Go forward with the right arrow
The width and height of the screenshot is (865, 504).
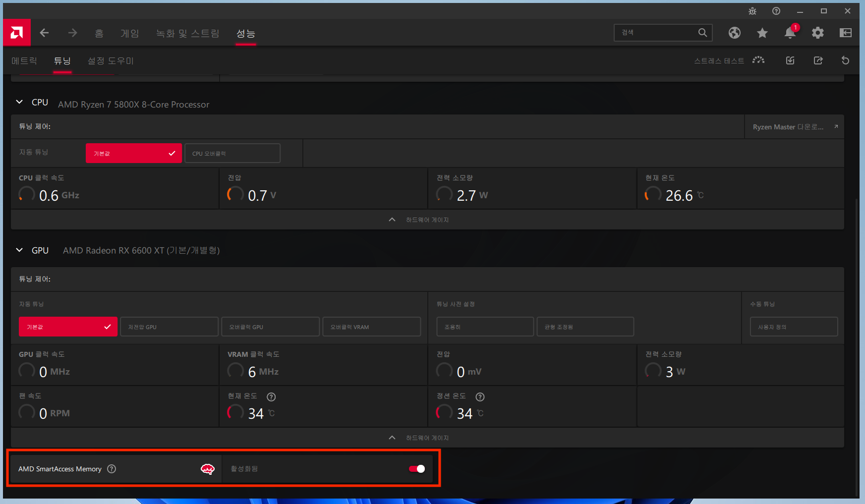[x=72, y=33]
